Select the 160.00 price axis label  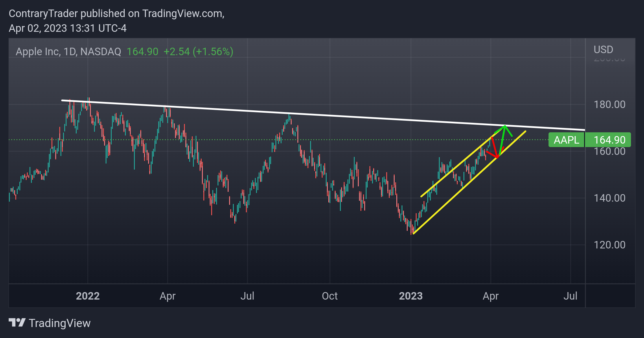click(609, 151)
